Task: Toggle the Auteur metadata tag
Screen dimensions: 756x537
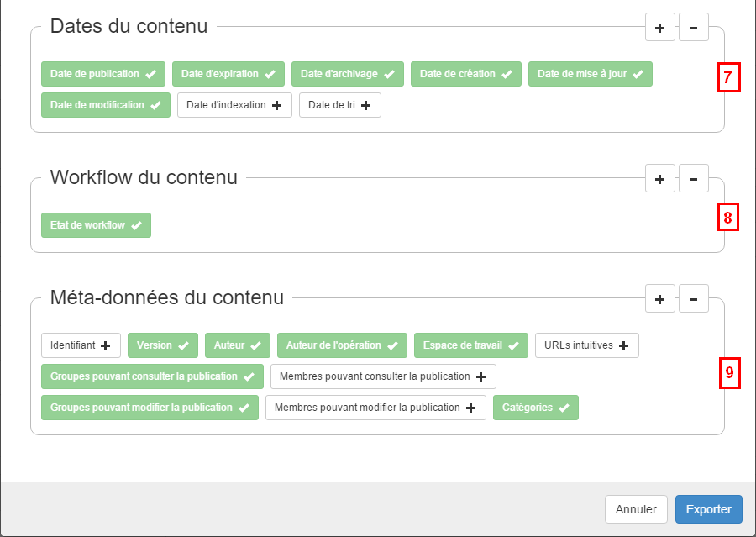Action: pyautogui.click(x=237, y=345)
